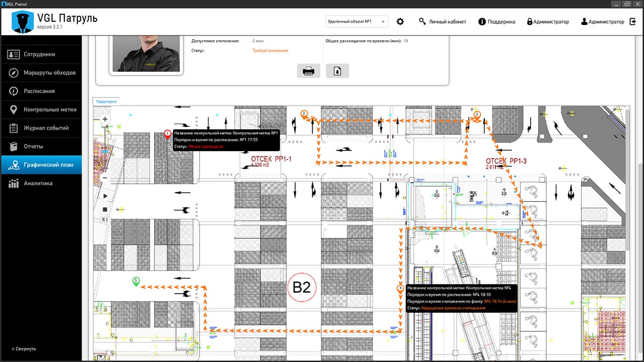
Task: Open settings via the gear icon
Action: pos(400,22)
